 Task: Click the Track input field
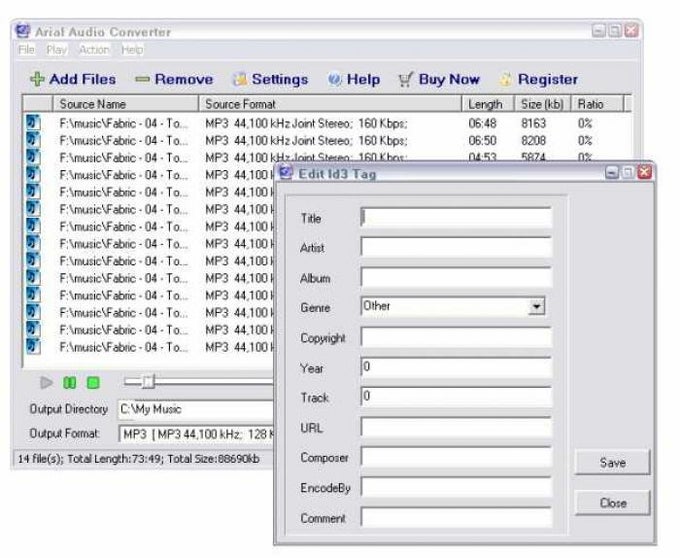[456, 397]
